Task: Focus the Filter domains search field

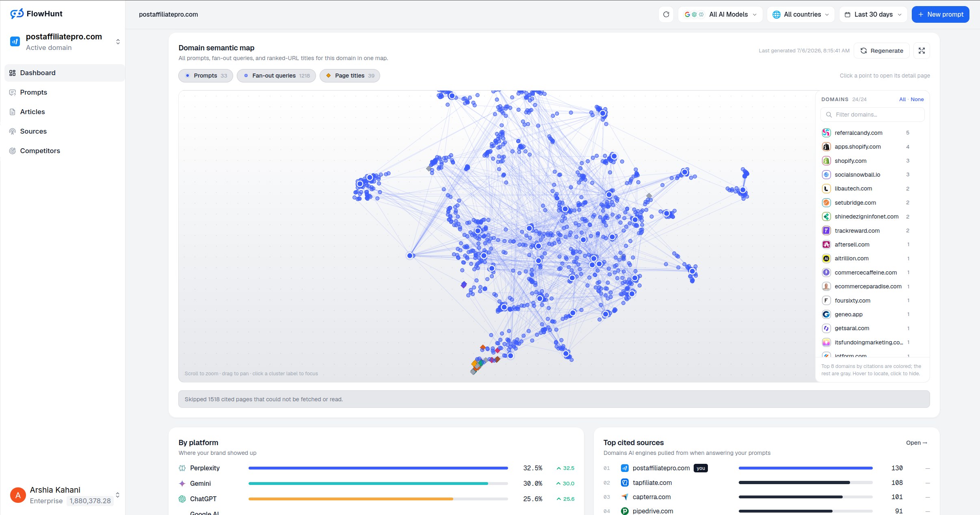Action: pos(872,115)
